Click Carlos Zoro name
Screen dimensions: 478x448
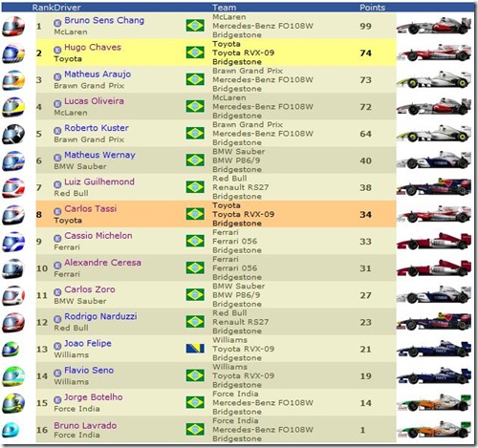[x=90, y=289]
